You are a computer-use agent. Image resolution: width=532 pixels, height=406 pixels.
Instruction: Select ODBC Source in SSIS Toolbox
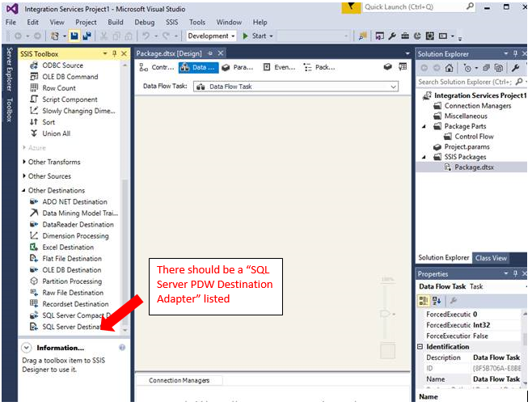coord(62,66)
